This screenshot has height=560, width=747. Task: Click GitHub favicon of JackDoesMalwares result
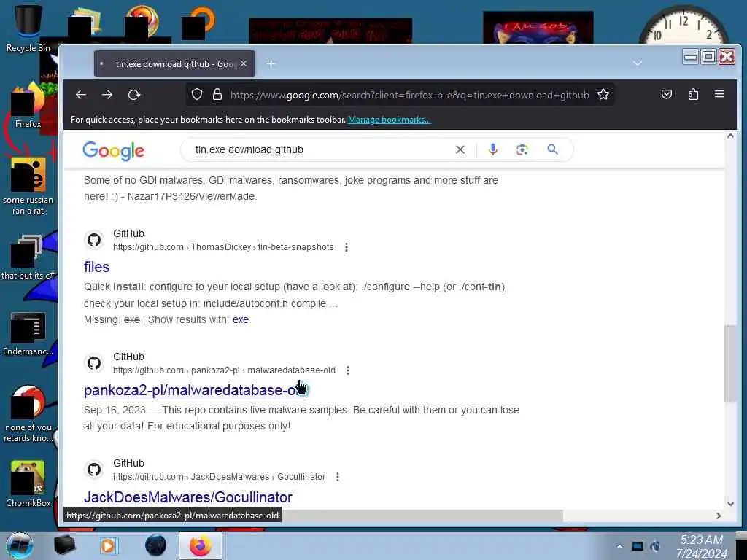(x=94, y=470)
